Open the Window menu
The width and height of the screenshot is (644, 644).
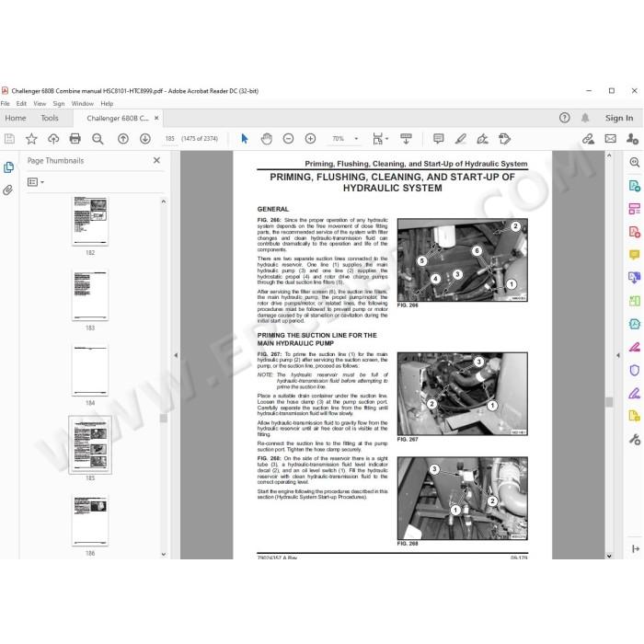pos(83,103)
